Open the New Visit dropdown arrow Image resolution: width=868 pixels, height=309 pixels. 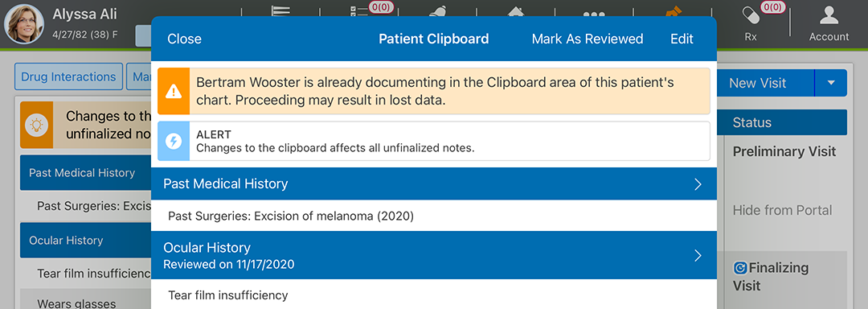[x=831, y=83]
